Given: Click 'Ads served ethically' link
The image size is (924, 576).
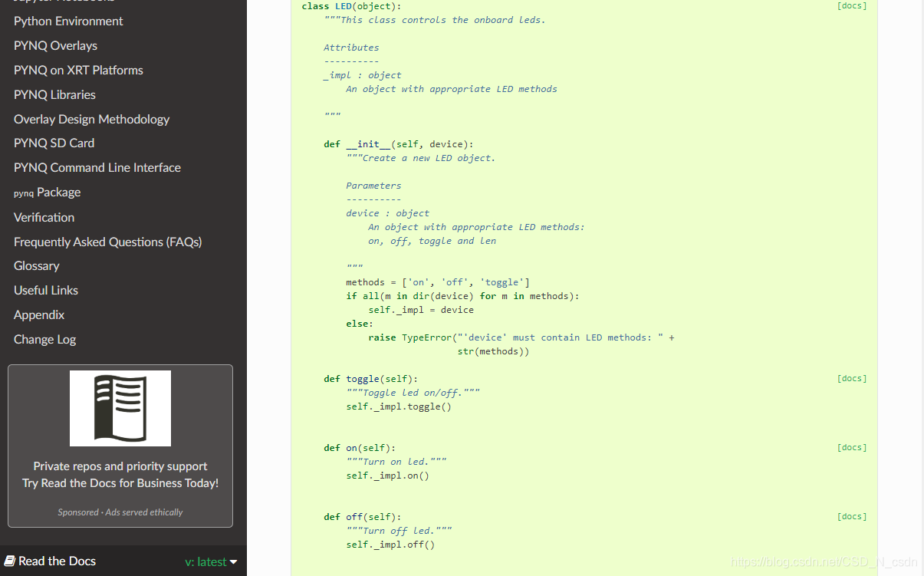Looking at the screenshot, I should point(143,512).
